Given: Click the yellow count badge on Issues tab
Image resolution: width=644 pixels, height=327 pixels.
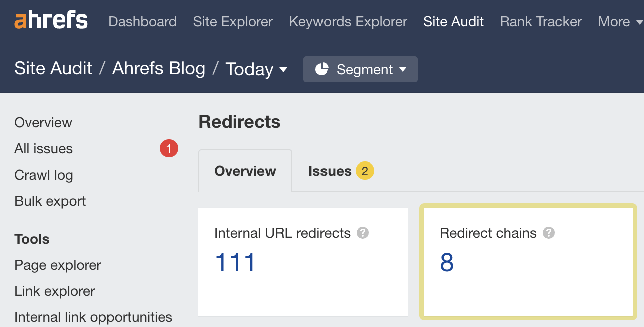Looking at the screenshot, I should pos(365,171).
